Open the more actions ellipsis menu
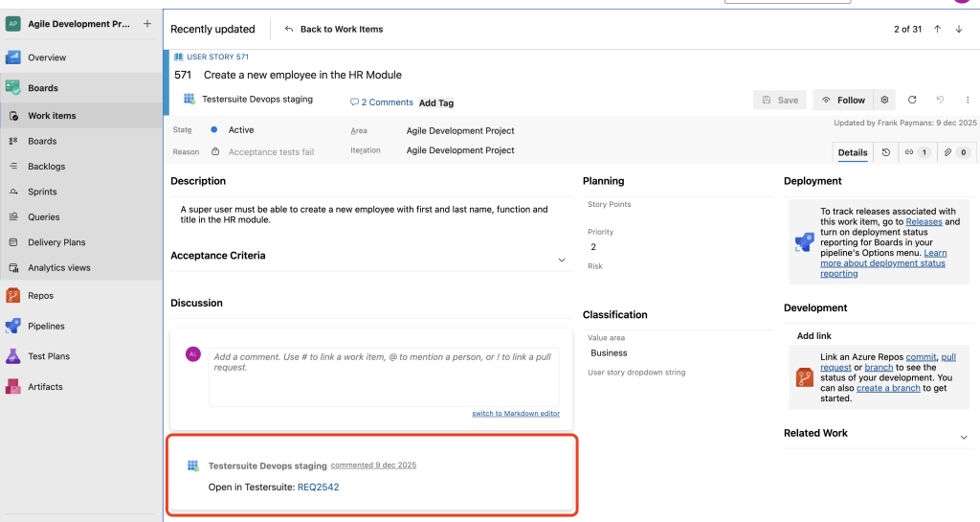 (968, 100)
